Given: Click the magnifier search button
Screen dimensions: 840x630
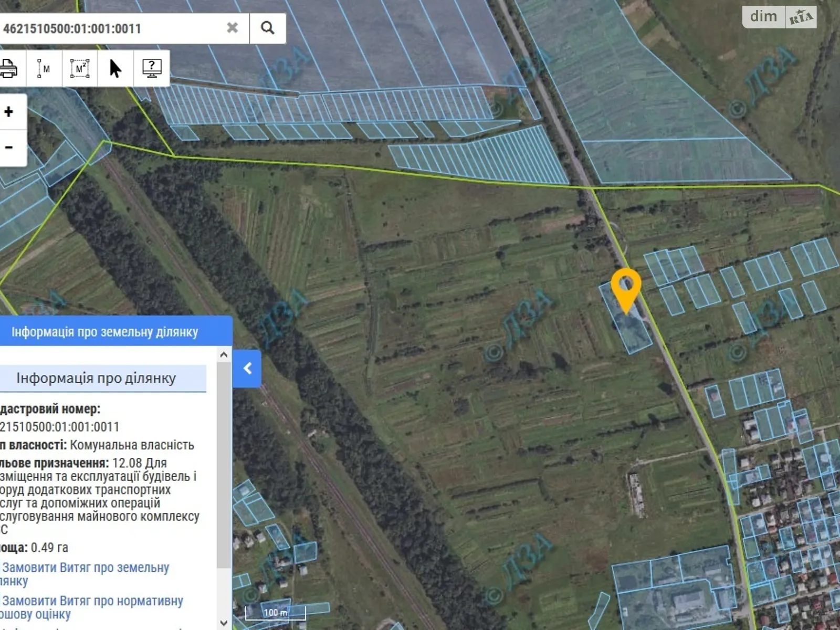Looking at the screenshot, I should coord(268,28).
